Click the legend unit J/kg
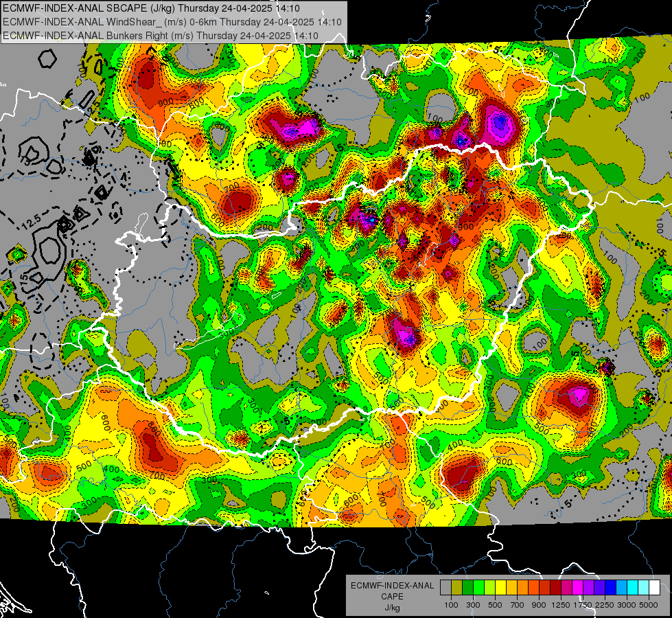 coord(392,608)
